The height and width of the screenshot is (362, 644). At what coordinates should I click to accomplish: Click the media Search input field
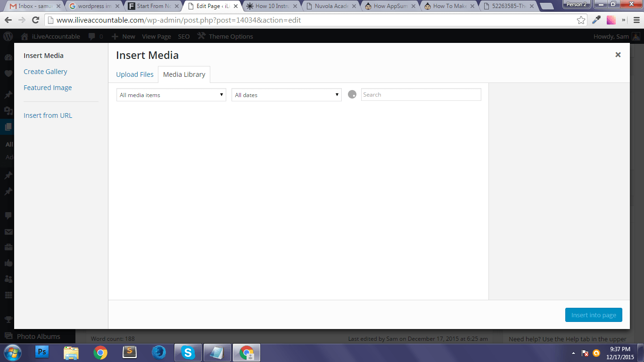421,95
